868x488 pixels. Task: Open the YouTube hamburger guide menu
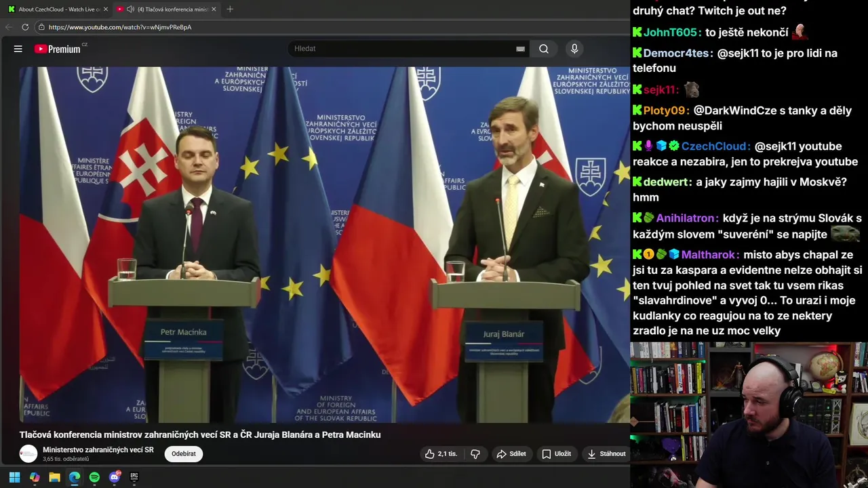click(18, 49)
